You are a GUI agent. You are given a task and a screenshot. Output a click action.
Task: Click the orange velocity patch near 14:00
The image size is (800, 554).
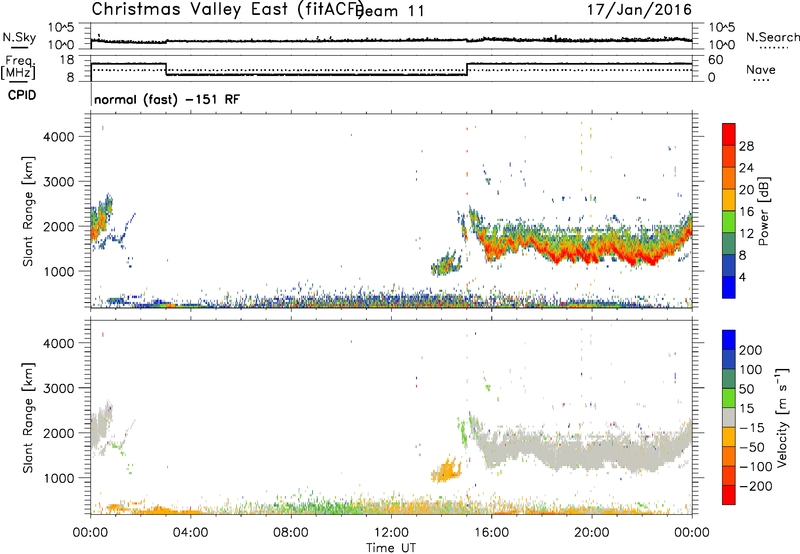[446, 470]
